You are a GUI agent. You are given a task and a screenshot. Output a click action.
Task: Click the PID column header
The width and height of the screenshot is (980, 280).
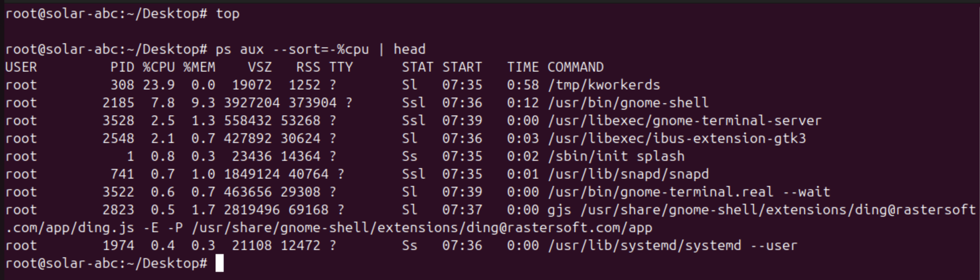tap(122, 67)
